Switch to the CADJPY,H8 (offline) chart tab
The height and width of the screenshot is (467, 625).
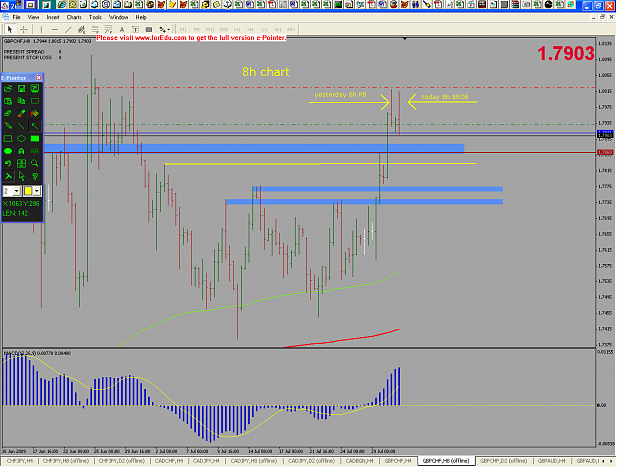(x=254, y=461)
